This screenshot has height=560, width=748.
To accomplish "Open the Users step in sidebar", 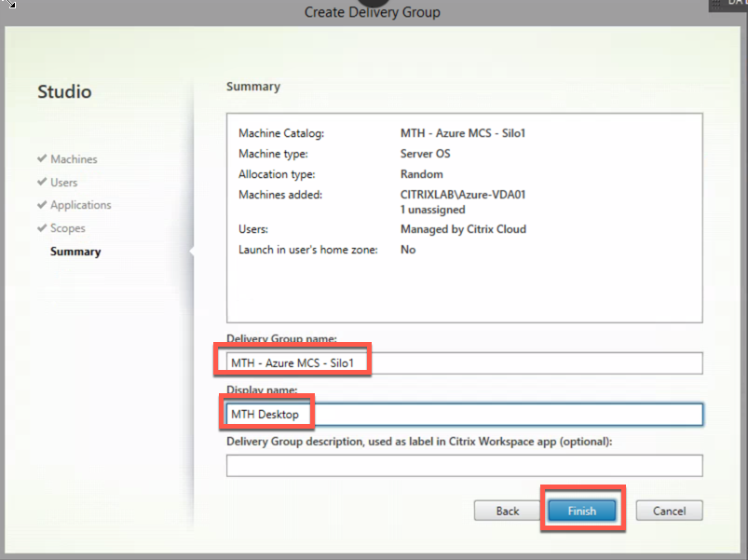I will [x=63, y=183].
